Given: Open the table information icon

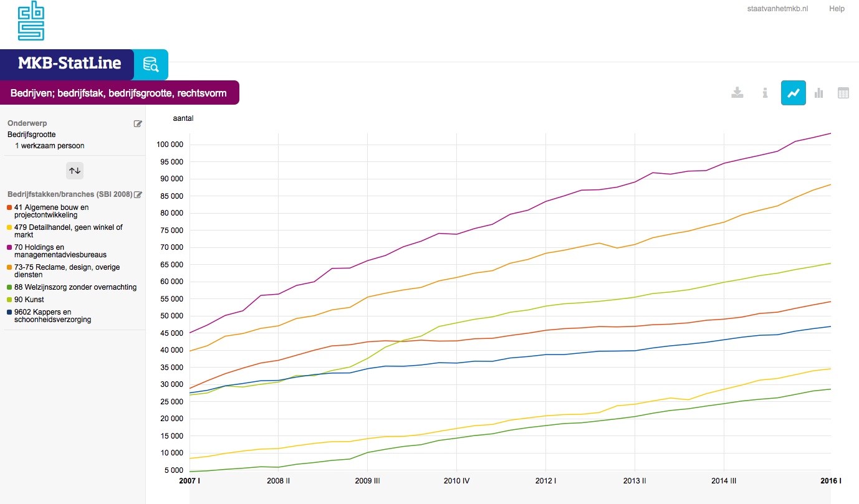Looking at the screenshot, I should coord(765,93).
